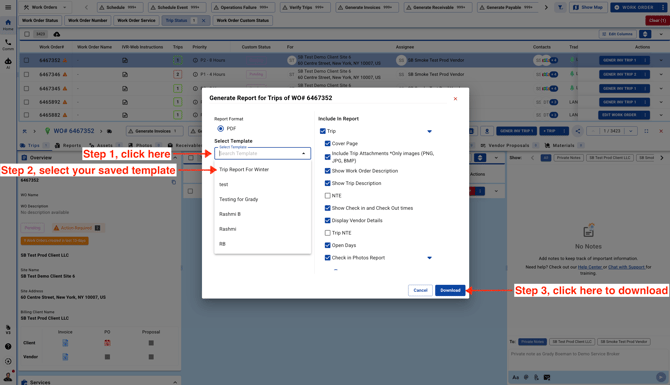Click the Show Map button
The image size is (670, 385).
click(x=588, y=7)
